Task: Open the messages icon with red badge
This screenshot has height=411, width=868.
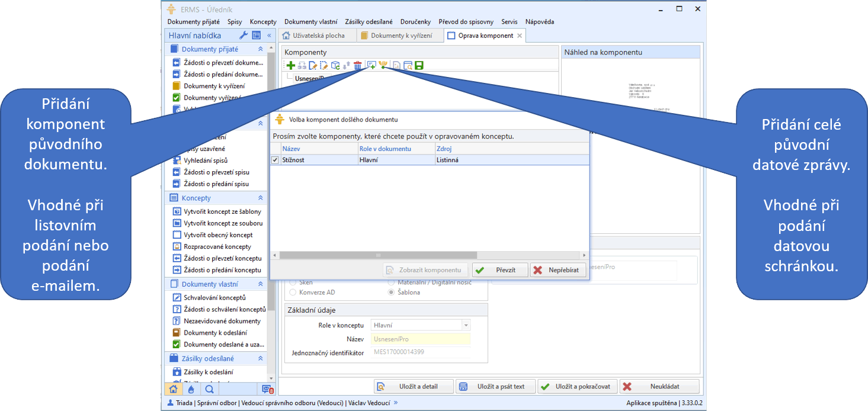Action: pyautogui.click(x=267, y=389)
